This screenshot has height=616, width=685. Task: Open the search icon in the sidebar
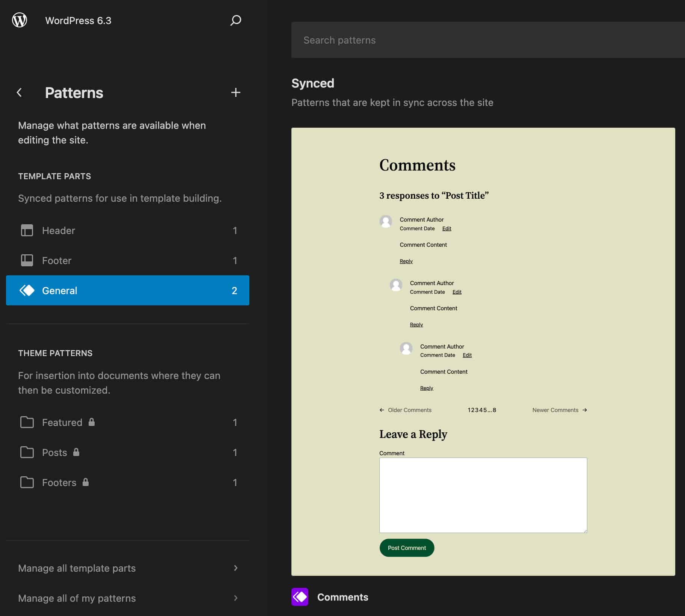235,21
